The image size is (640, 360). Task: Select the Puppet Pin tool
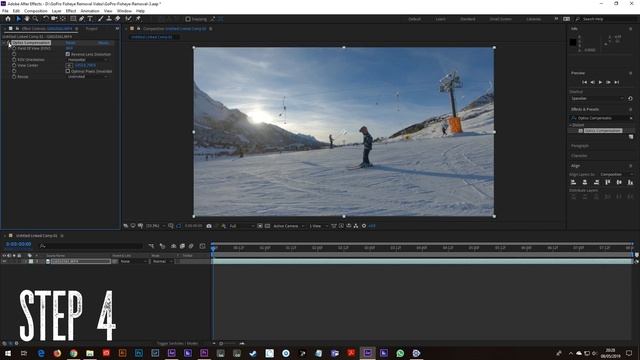click(138, 19)
